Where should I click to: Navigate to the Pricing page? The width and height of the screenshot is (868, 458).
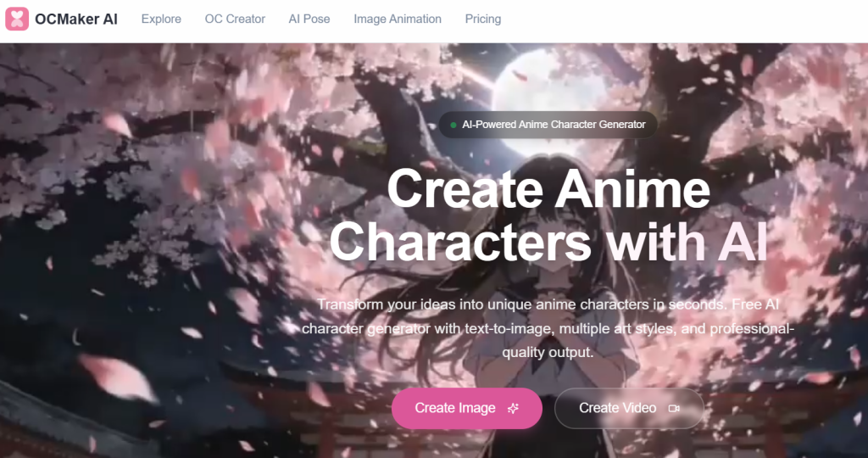click(x=483, y=19)
